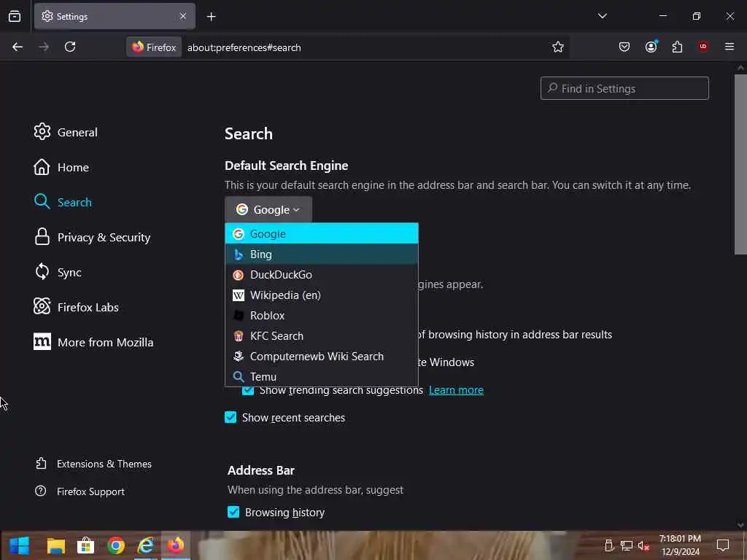Click the muted volume tray icon
The width and height of the screenshot is (747, 560).
tap(643, 545)
